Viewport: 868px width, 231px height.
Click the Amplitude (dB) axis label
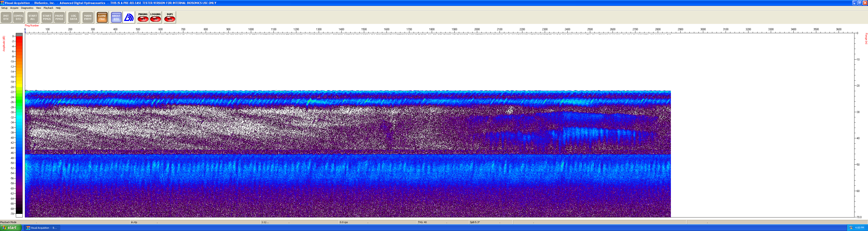click(4, 43)
